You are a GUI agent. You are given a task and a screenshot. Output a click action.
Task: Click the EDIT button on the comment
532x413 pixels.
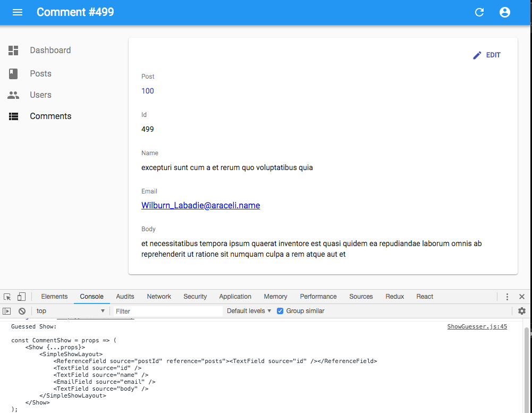[487, 55]
